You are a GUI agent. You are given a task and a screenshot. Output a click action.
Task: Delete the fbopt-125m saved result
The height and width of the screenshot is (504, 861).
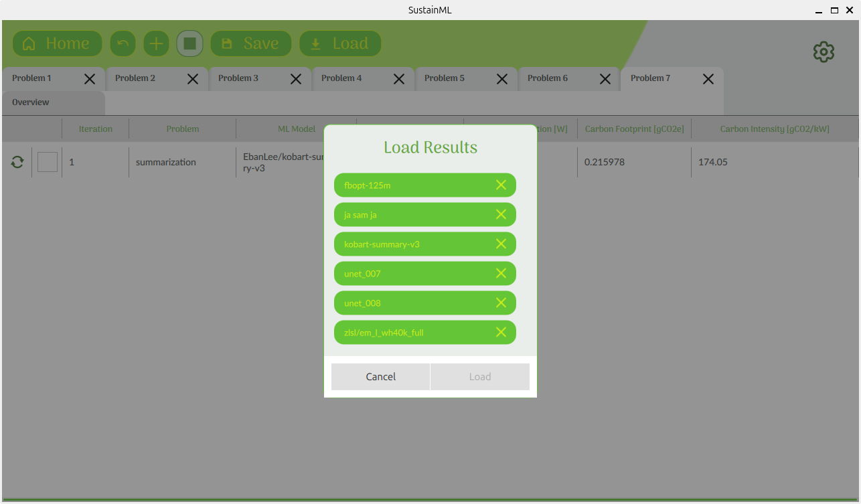[501, 185]
